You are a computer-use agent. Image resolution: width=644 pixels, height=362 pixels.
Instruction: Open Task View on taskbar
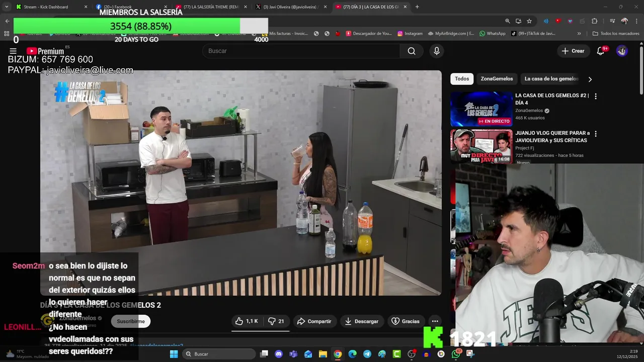[x=264, y=354]
